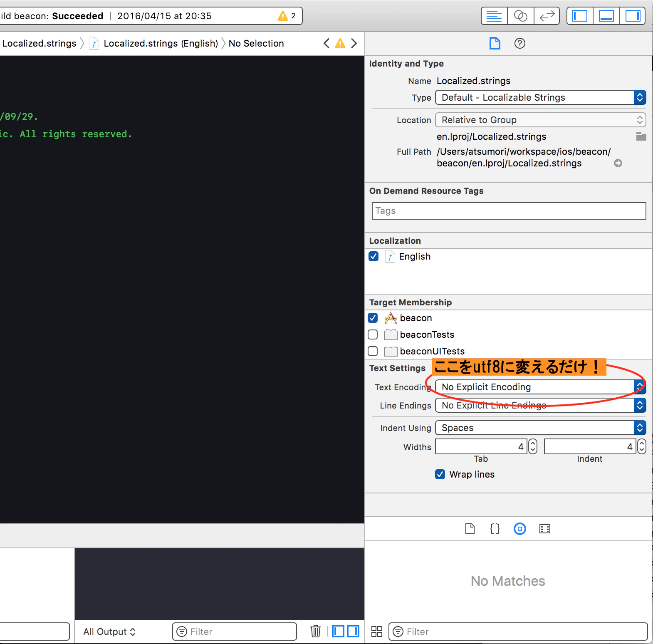Show the Code Snippet library
This screenshot has width=653, height=644.
(x=495, y=529)
